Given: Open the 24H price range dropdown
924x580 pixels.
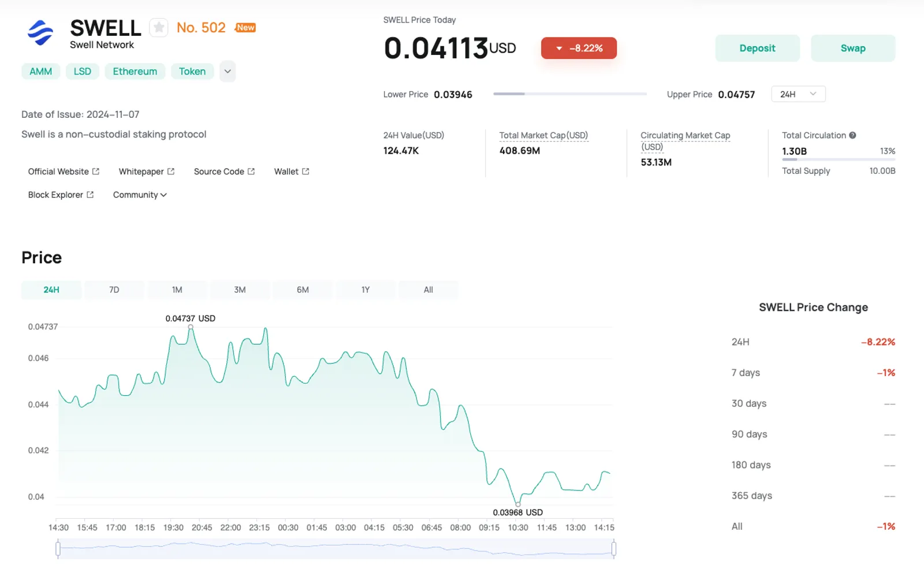Looking at the screenshot, I should 798,94.
